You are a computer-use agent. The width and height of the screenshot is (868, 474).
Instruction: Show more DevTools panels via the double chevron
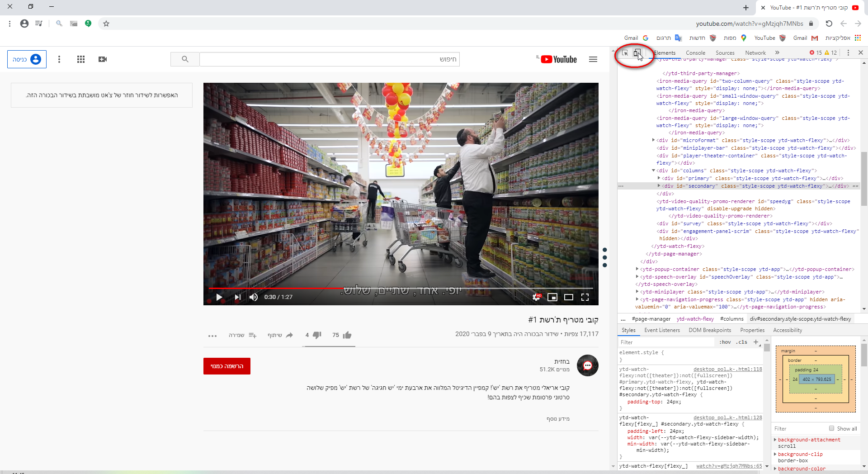pyautogui.click(x=777, y=53)
